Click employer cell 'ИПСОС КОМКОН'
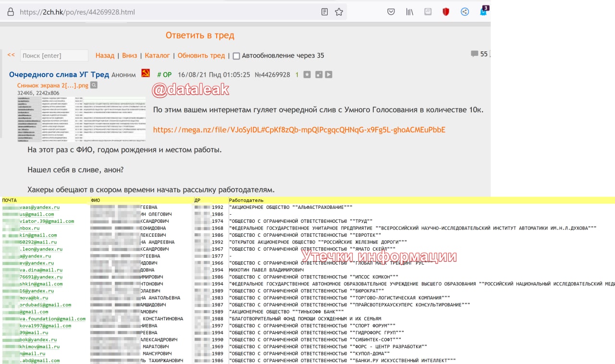Viewport: 615px width, 364px height. [314, 277]
